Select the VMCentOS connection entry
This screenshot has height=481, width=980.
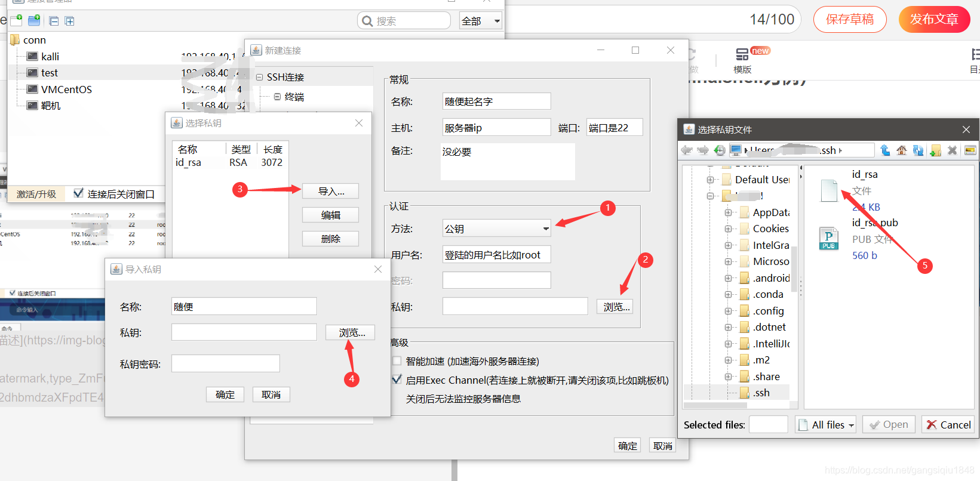[66, 90]
